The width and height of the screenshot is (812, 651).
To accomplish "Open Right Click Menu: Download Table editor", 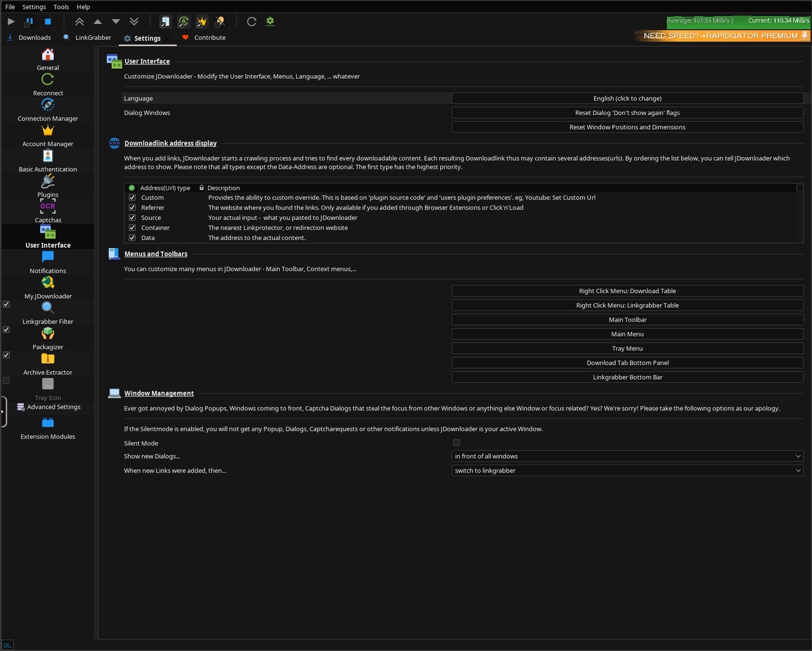I will click(628, 291).
